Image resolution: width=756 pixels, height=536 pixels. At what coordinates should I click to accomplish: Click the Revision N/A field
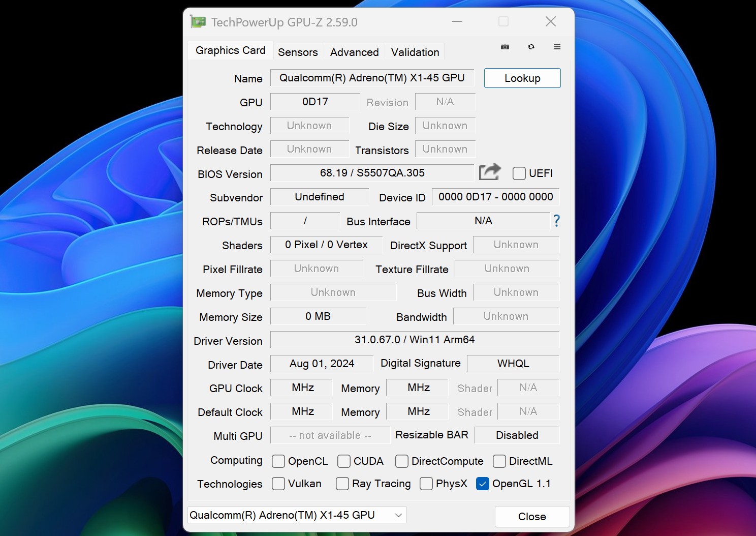pos(445,102)
